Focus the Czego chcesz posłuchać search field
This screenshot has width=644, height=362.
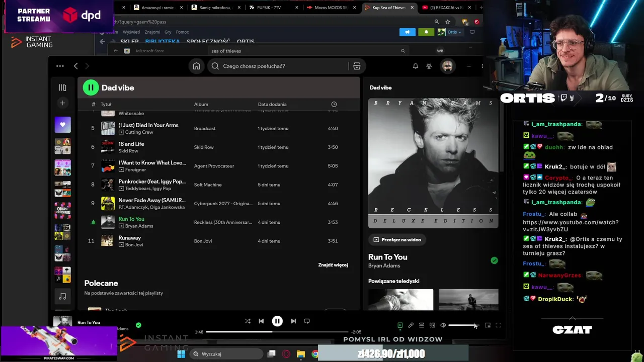pos(285,66)
